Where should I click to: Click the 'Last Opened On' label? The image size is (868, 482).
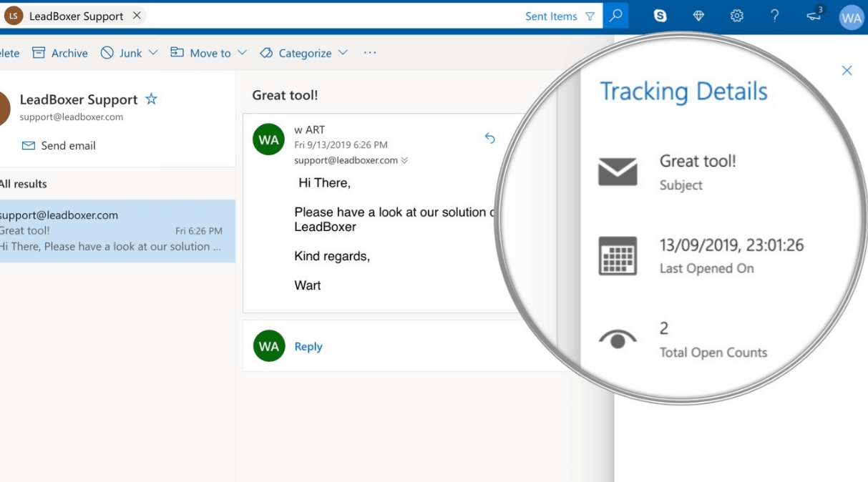707,269
